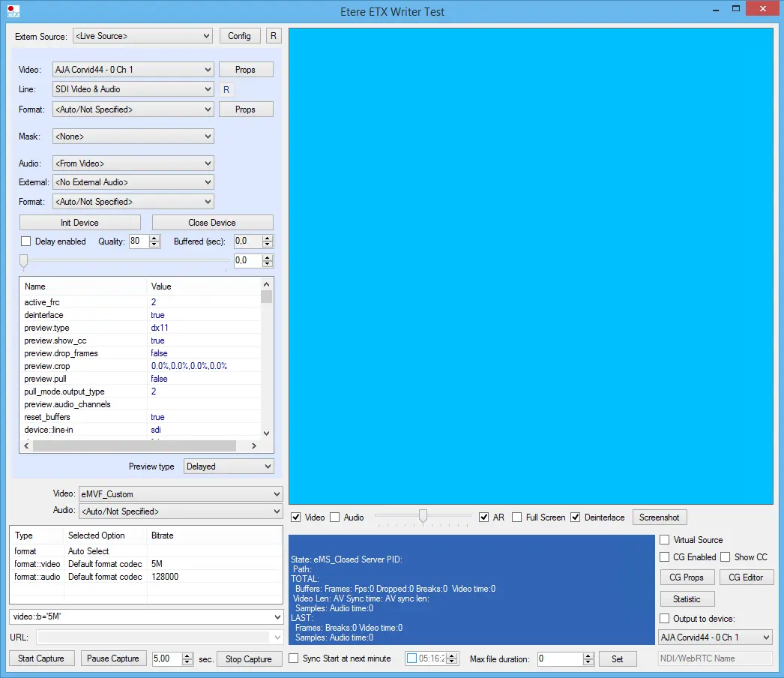Screen dimensions: 784x678
Task: Toggle the Full Screen checkbox
Action: 517,517
